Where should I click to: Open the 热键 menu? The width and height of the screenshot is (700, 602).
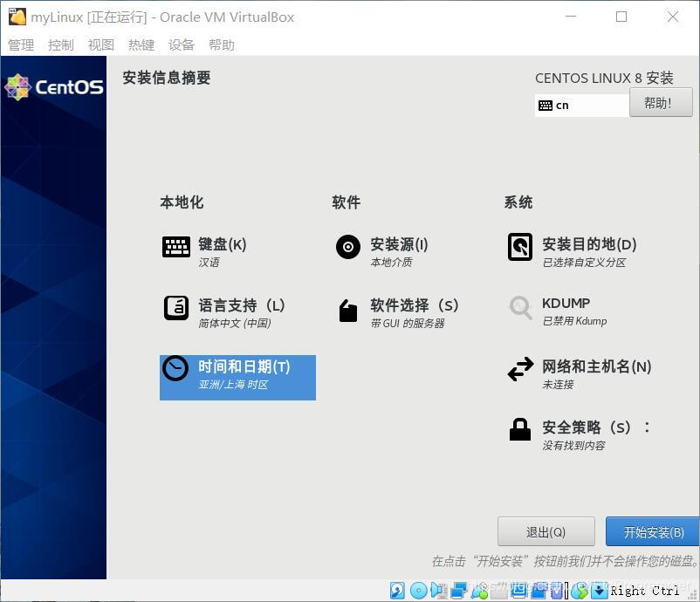pos(141,44)
